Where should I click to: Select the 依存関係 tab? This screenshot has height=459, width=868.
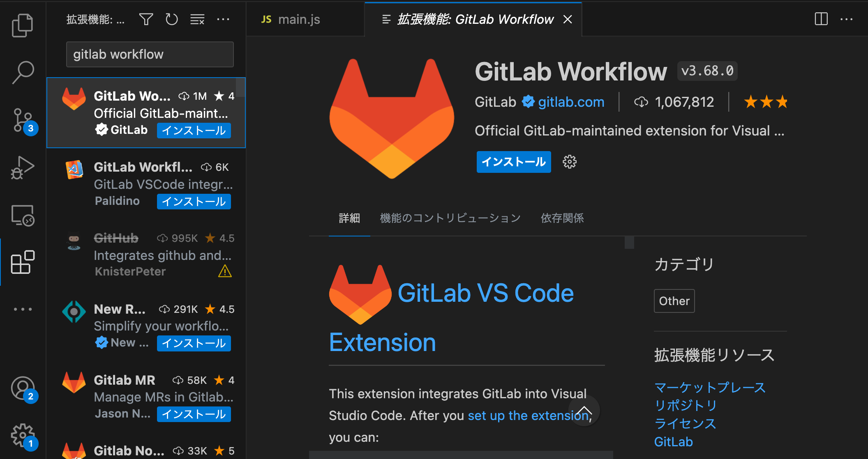[562, 218]
